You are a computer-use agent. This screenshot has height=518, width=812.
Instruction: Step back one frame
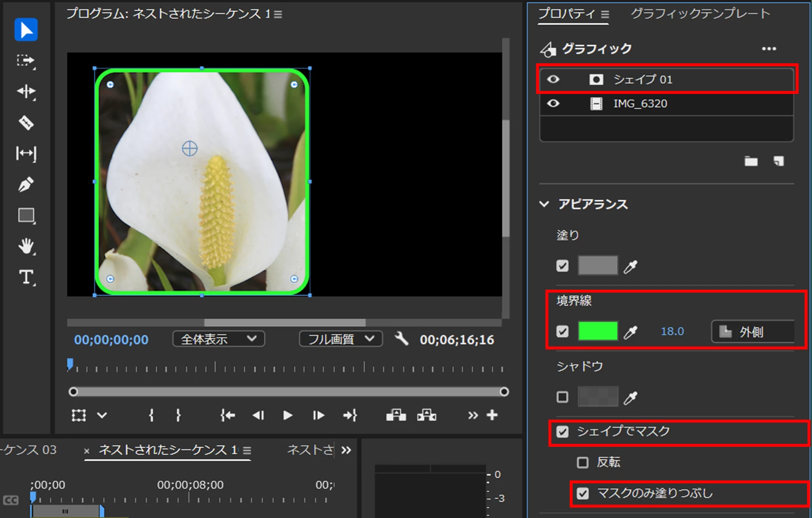click(x=258, y=415)
